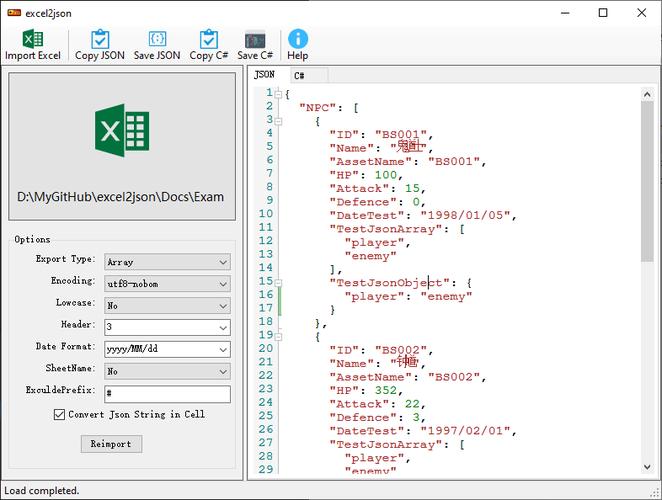This screenshot has height=500, width=662.
Task: Click the Import Excel toolbar icon
Action: 33,39
